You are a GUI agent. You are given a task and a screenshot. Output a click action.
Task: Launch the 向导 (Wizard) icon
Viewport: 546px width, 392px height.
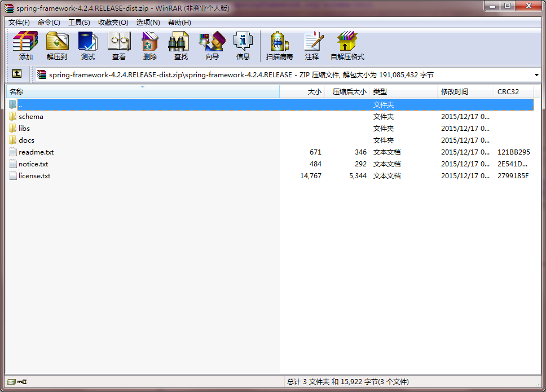tap(212, 41)
